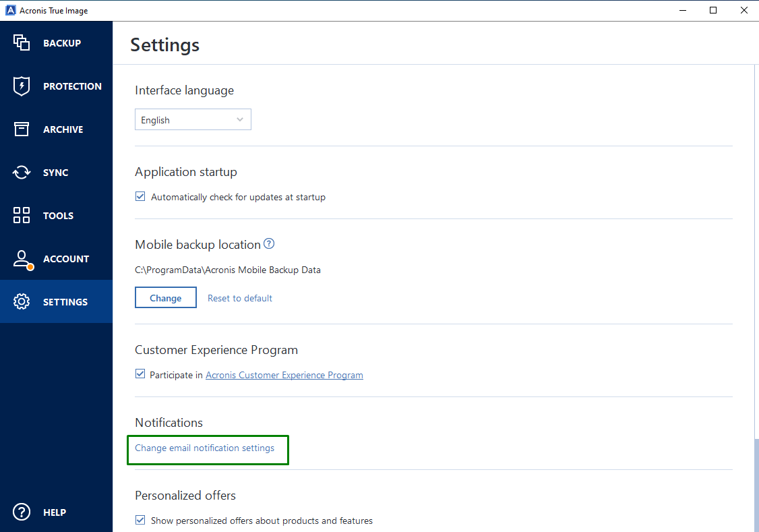Open the Protection section

tap(21, 86)
